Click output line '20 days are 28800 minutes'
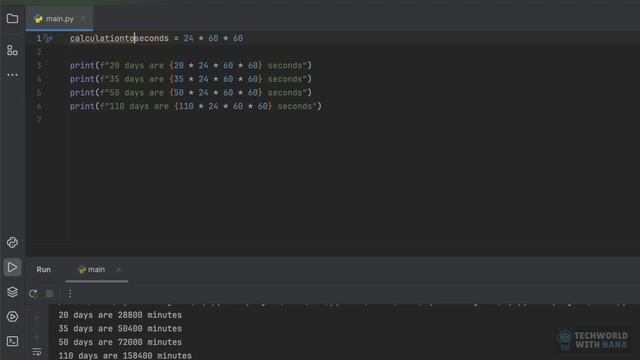This screenshot has height=360, width=640. (120, 315)
